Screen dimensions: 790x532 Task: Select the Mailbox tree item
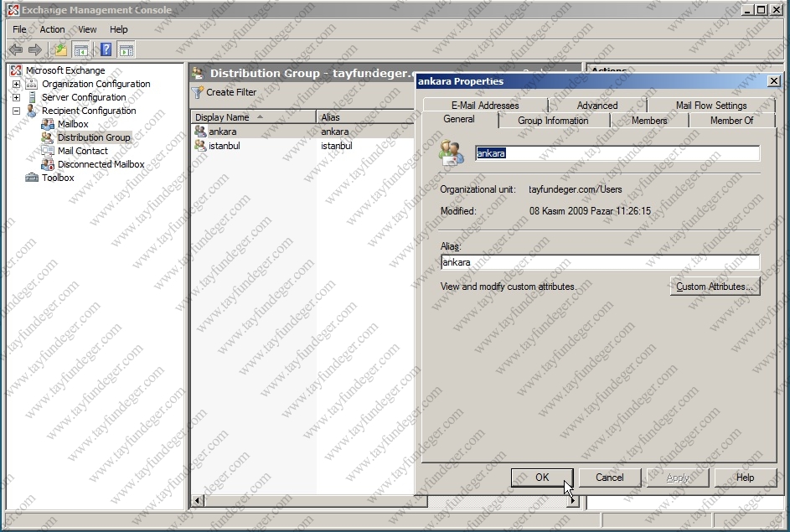73,124
